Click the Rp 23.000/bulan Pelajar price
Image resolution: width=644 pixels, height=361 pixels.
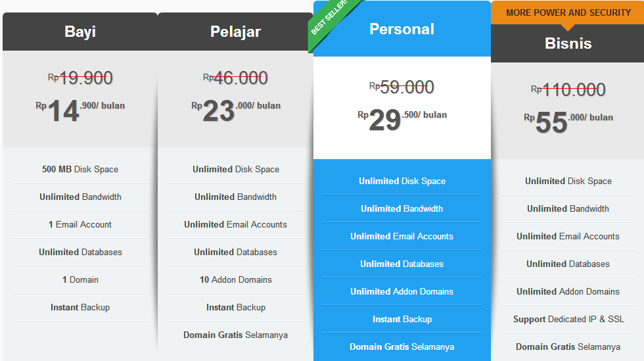[236, 110]
